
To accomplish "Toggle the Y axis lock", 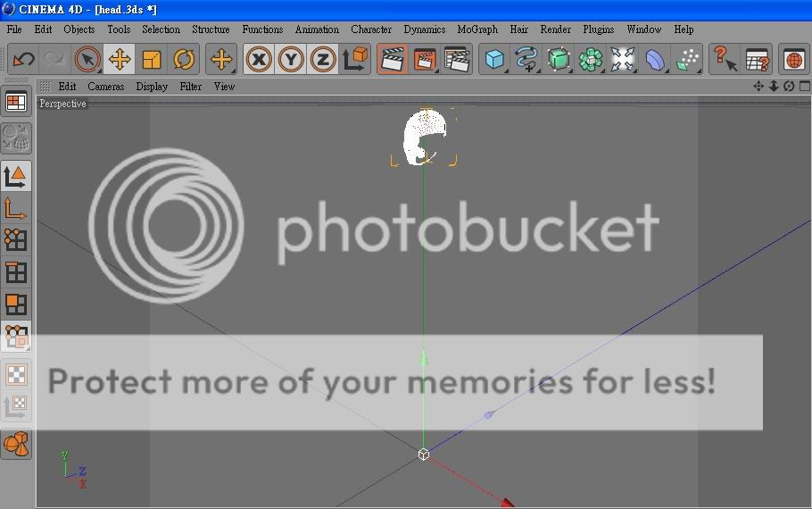I will 291,60.
